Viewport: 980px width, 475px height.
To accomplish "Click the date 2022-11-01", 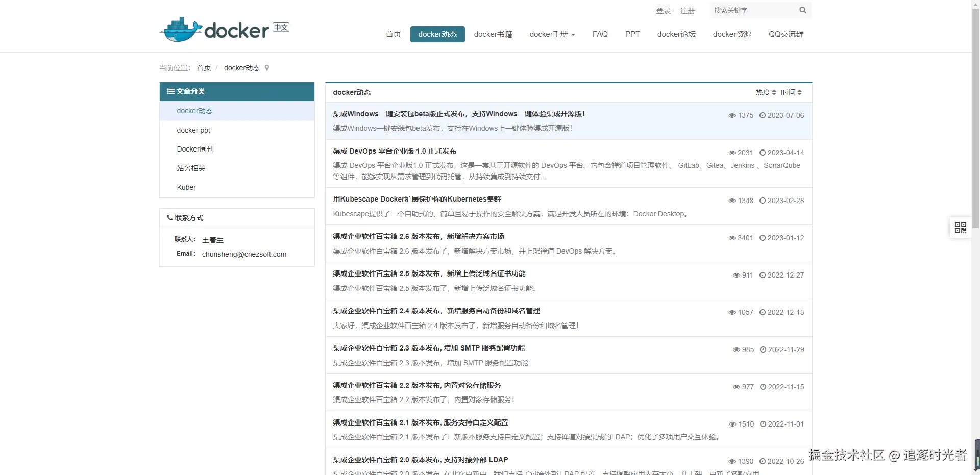I will pyautogui.click(x=786, y=424).
